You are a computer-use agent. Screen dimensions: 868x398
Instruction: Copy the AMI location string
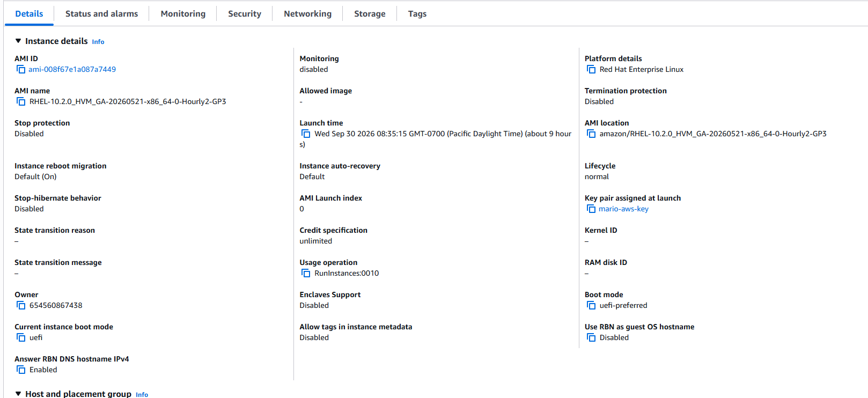click(591, 134)
